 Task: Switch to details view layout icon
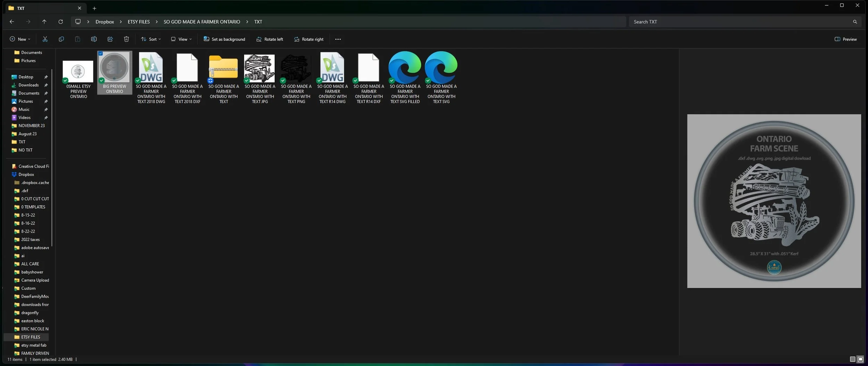[852, 359]
